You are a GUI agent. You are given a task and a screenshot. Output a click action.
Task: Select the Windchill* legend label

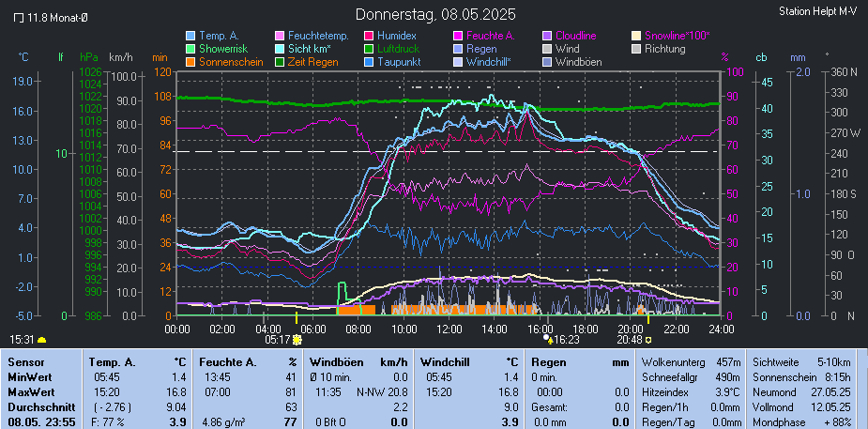click(x=489, y=63)
